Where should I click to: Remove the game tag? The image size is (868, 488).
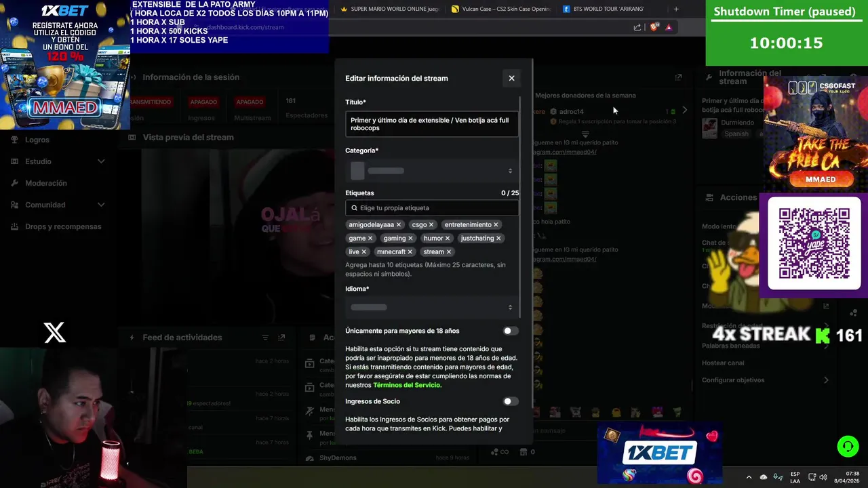(x=370, y=238)
